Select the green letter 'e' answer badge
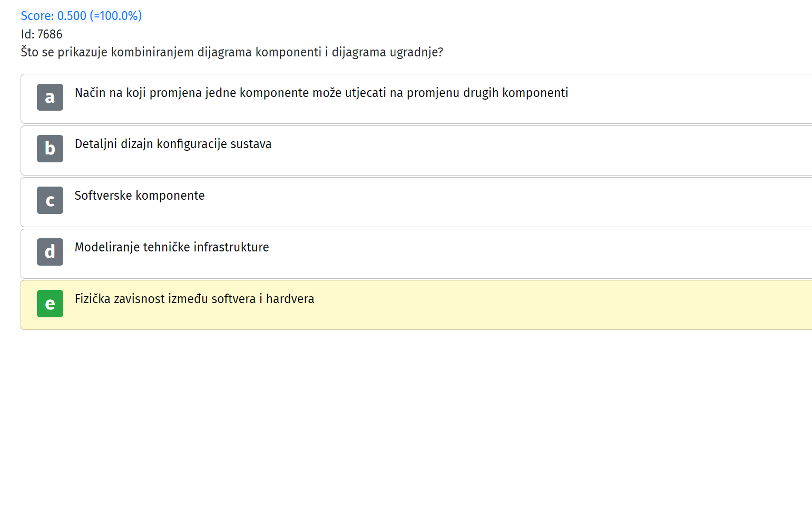Image resolution: width=812 pixels, height=506 pixels. click(x=50, y=304)
